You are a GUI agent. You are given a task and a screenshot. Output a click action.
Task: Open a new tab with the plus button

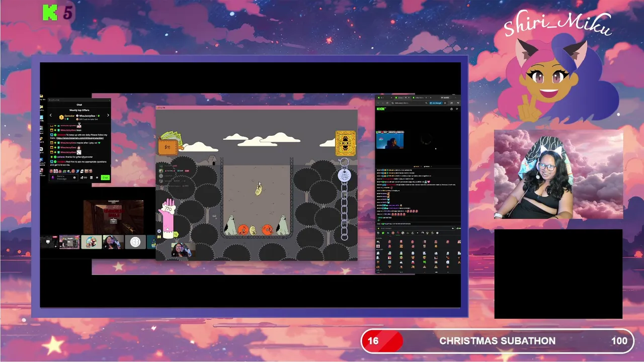click(431, 98)
